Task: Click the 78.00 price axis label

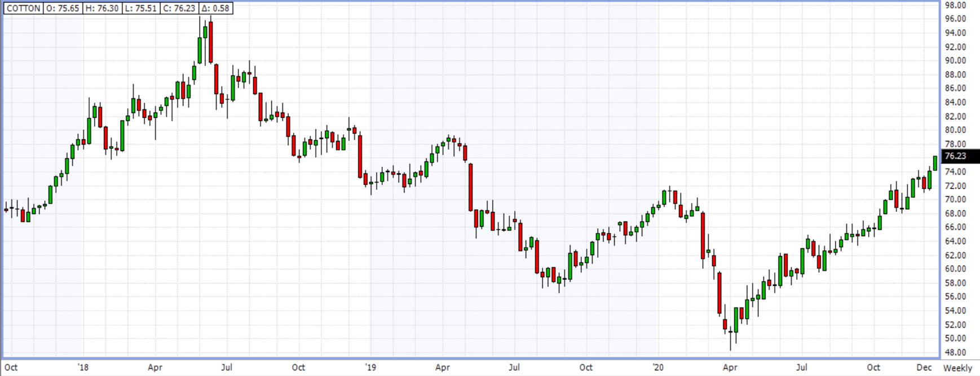Action: pos(955,144)
